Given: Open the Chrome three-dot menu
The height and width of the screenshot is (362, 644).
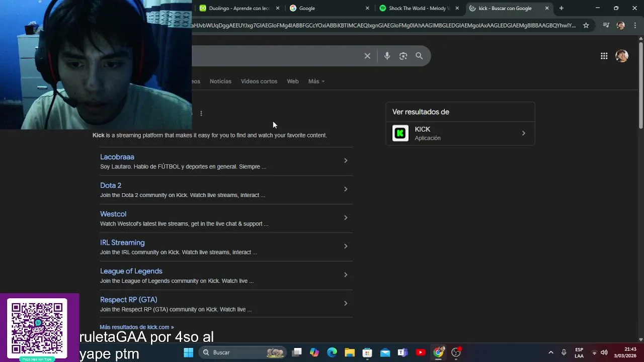Looking at the screenshot, I should click(634, 25).
